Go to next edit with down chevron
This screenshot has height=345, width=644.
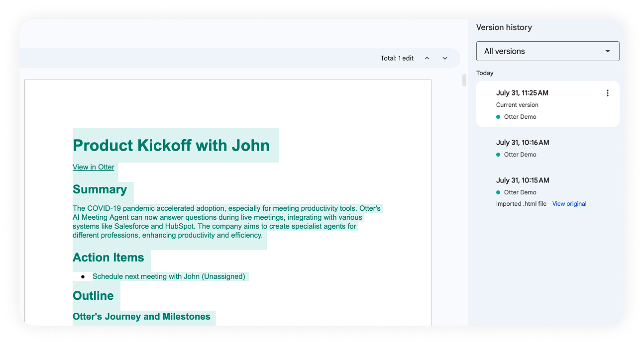click(x=445, y=58)
